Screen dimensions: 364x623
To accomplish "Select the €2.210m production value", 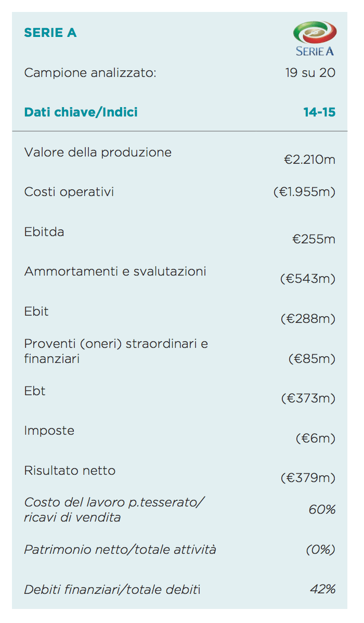I will 310,160.
